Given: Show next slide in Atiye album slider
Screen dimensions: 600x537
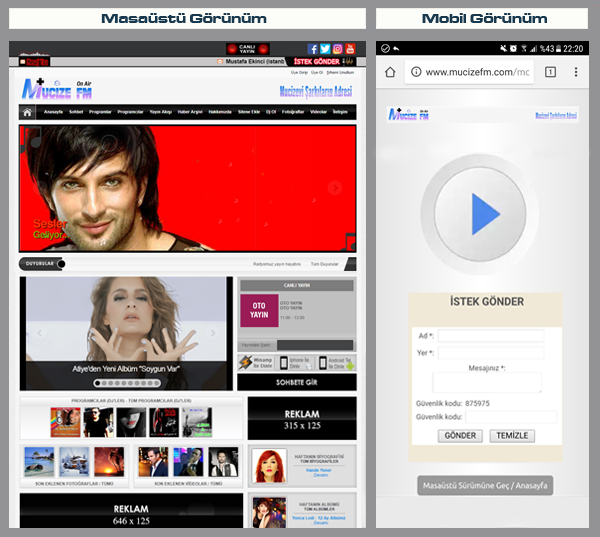Looking at the screenshot, I should (212, 334).
